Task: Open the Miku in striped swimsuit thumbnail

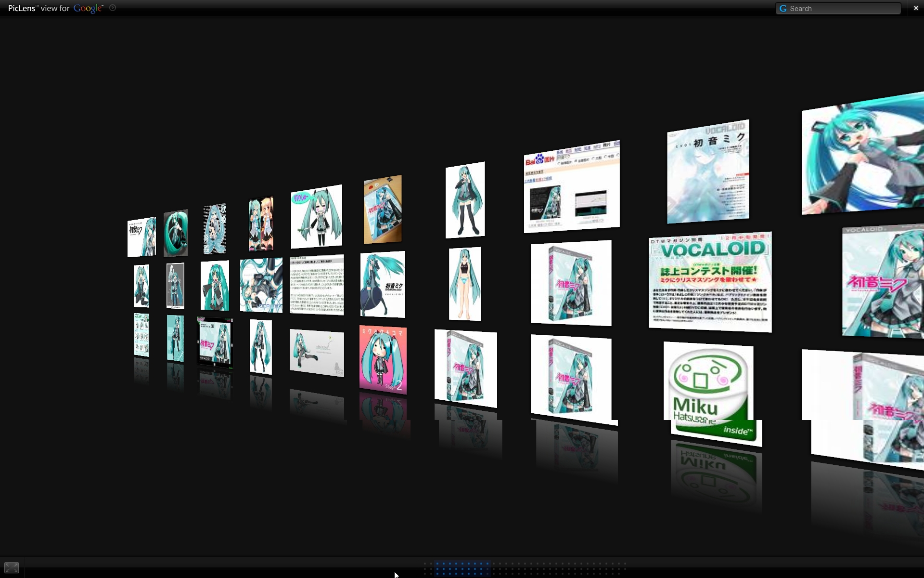Action: point(465,284)
